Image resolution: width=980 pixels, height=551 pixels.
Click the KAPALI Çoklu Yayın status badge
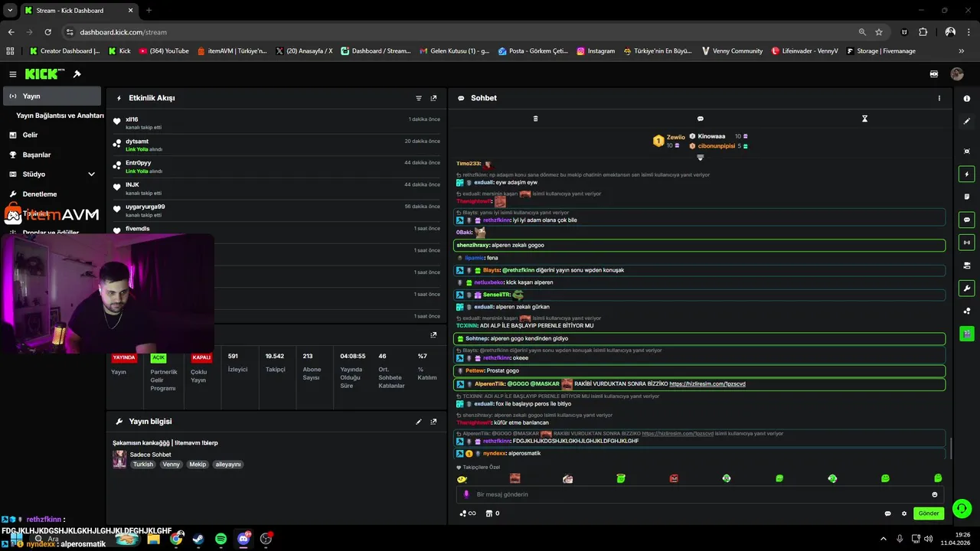201,357
